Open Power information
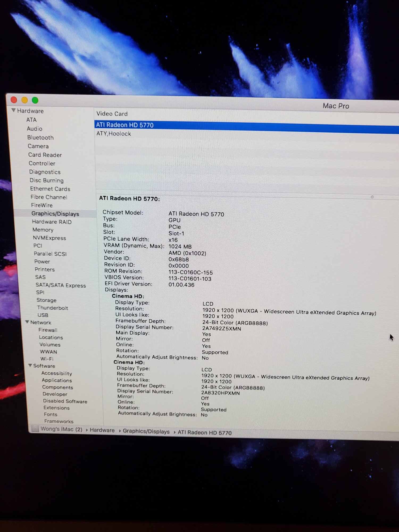The width and height of the screenshot is (399, 532). click(42, 261)
